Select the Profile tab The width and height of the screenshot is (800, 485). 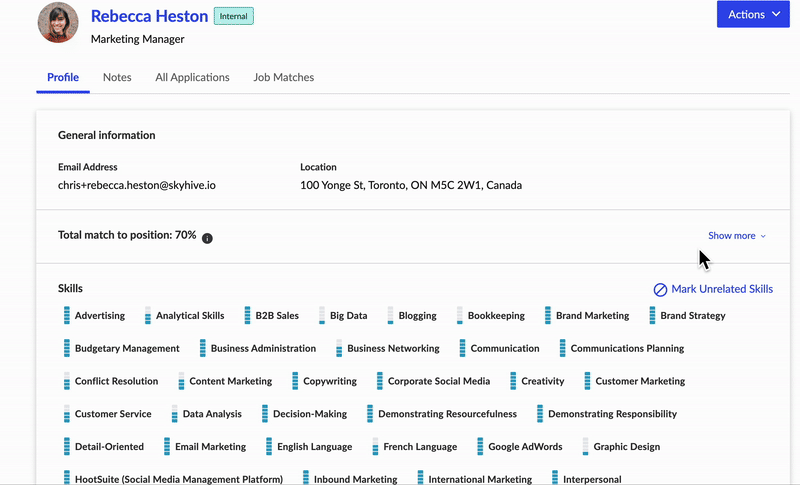[63, 77]
